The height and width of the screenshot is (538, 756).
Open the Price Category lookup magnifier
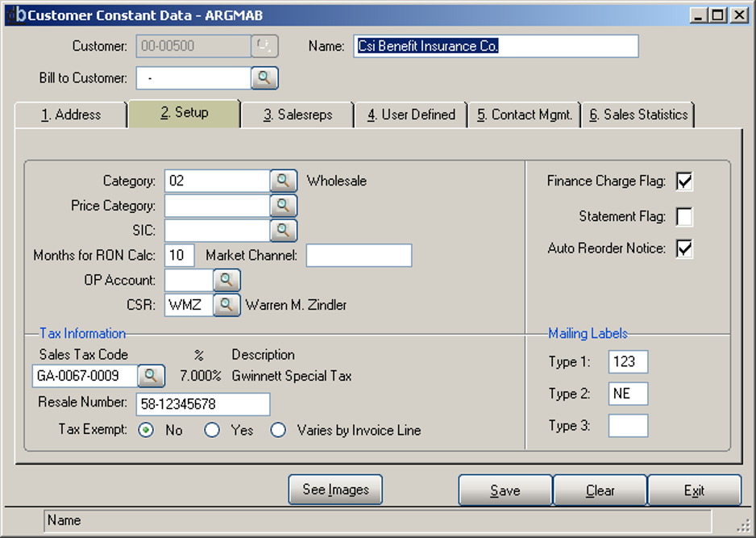click(x=284, y=206)
